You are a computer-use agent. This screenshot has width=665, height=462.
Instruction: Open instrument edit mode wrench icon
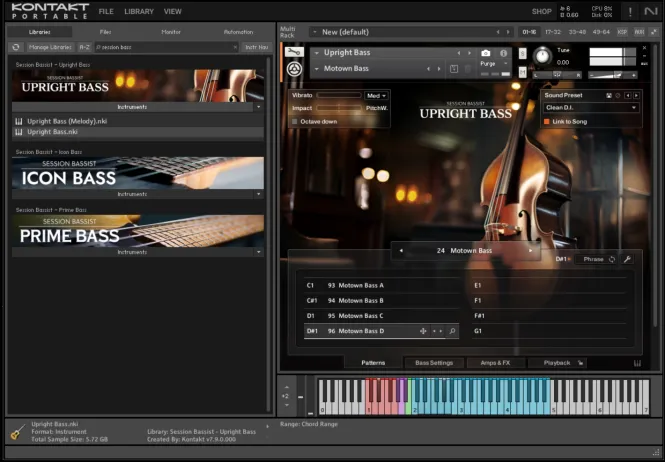pyautogui.click(x=294, y=52)
